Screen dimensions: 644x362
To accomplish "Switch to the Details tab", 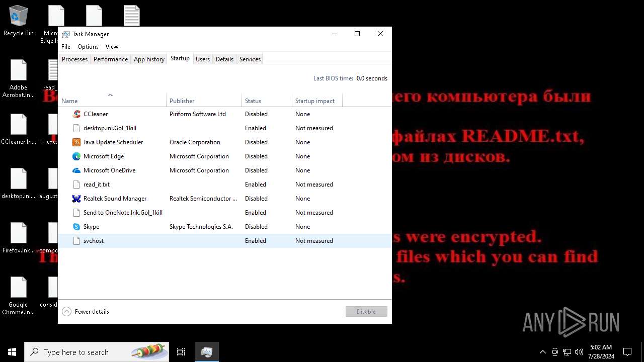I will click(224, 59).
